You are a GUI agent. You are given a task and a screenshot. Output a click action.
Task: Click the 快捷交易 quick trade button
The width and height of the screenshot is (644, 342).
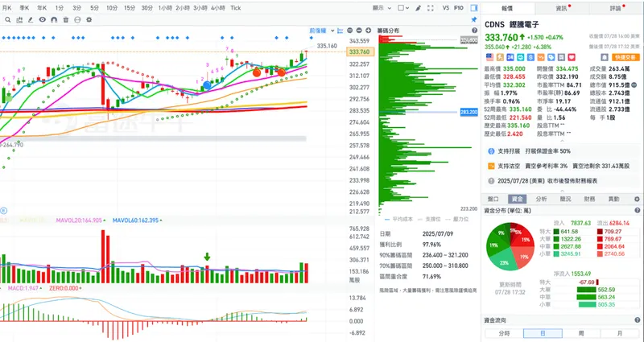tap(625, 57)
